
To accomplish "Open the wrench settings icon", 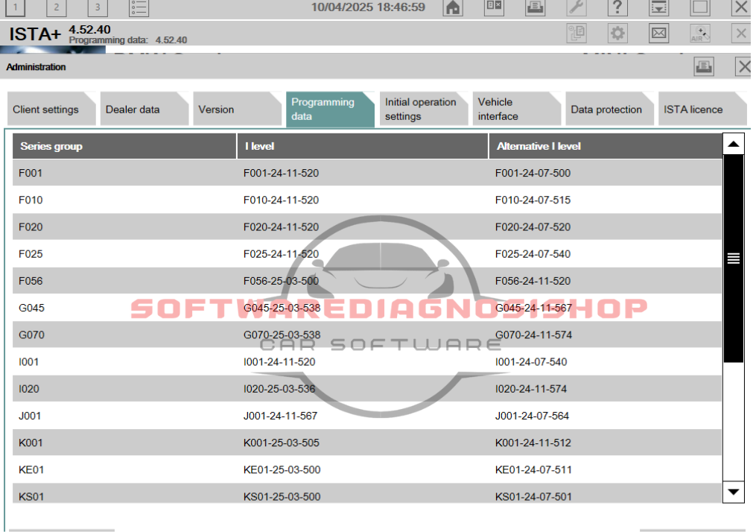I will pyautogui.click(x=576, y=7).
